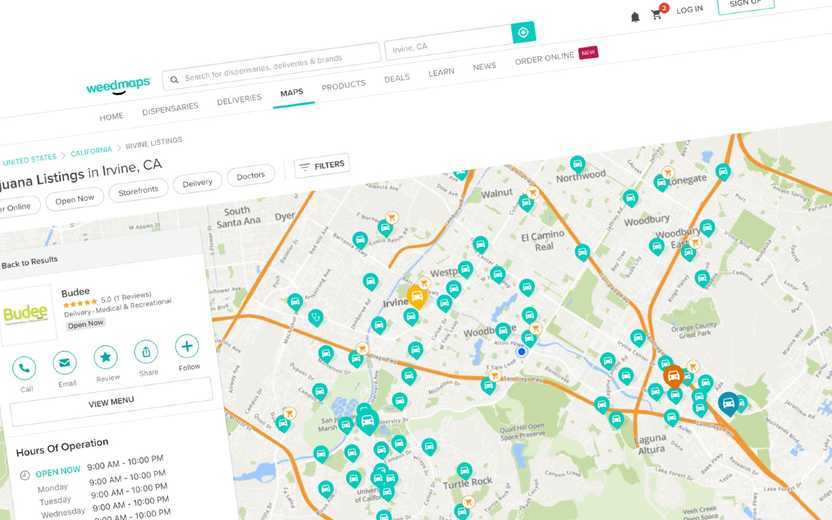Image resolution: width=832 pixels, height=520 pixels.
Task: Click the Budee listing title
Action: [x=75, y=292]
